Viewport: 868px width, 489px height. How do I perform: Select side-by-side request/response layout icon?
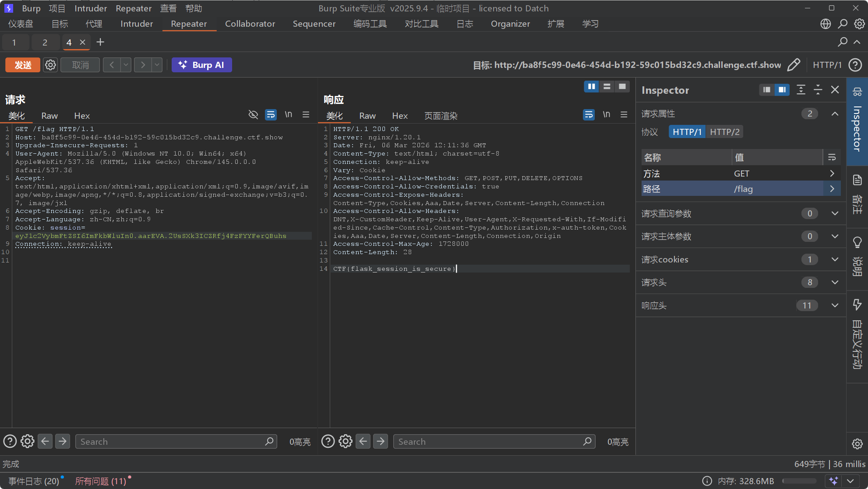point(591,87)
